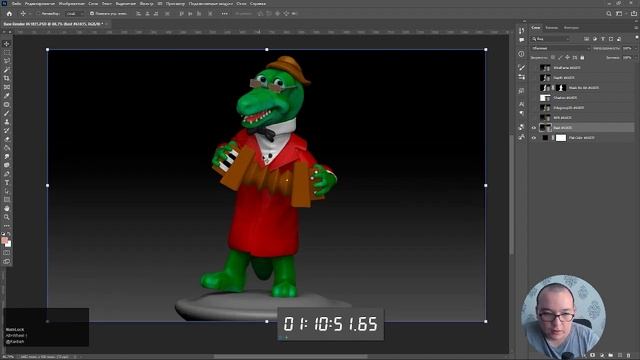Select the Pen tool
640x360 pixels.
tap(7, 174)
